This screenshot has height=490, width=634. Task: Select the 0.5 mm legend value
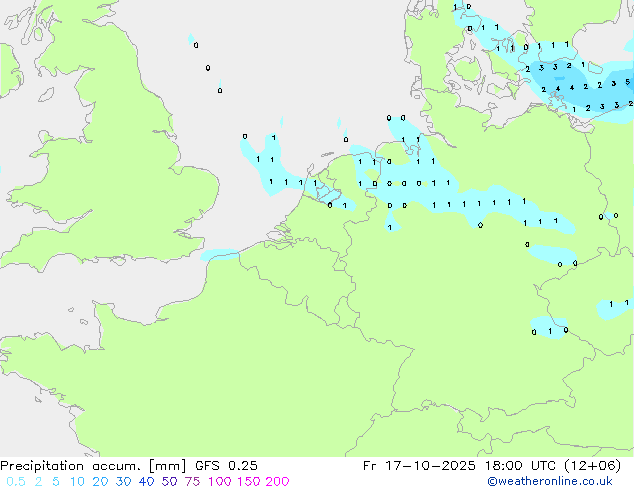[16, 482]
